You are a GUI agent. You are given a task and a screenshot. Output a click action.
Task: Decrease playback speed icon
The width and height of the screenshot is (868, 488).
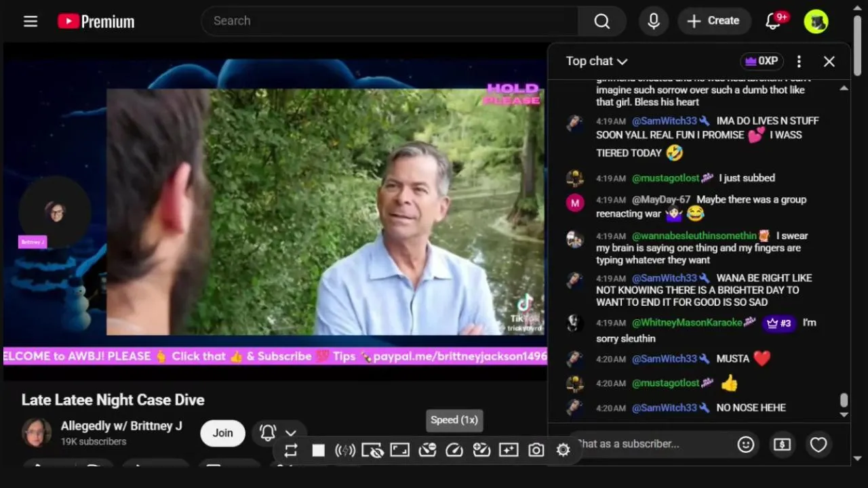427,450
